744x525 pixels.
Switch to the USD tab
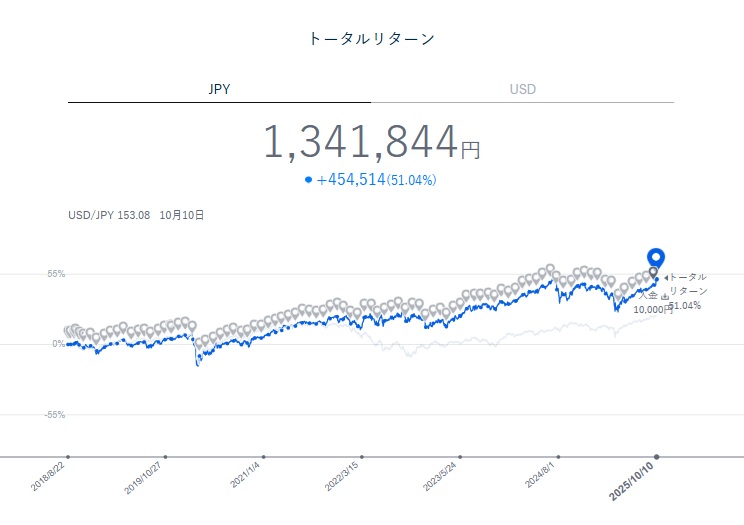(x=522, y=89)
